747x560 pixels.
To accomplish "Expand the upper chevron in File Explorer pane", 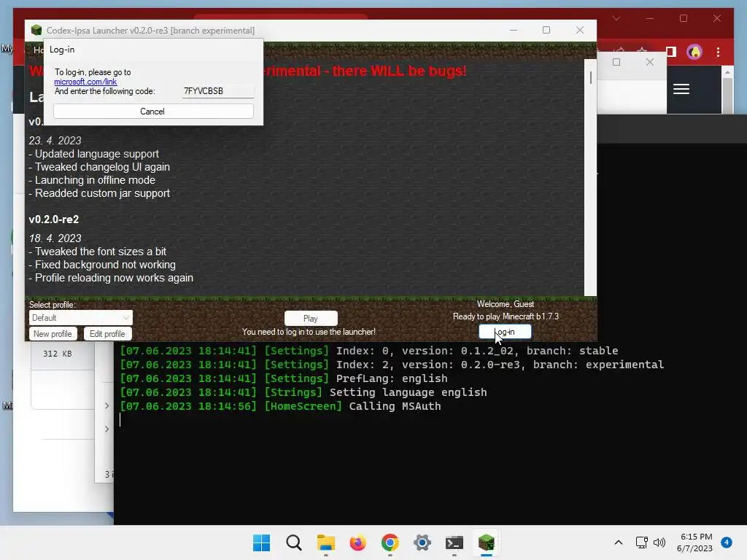I will pyautogui.click(x=107, y=405).
